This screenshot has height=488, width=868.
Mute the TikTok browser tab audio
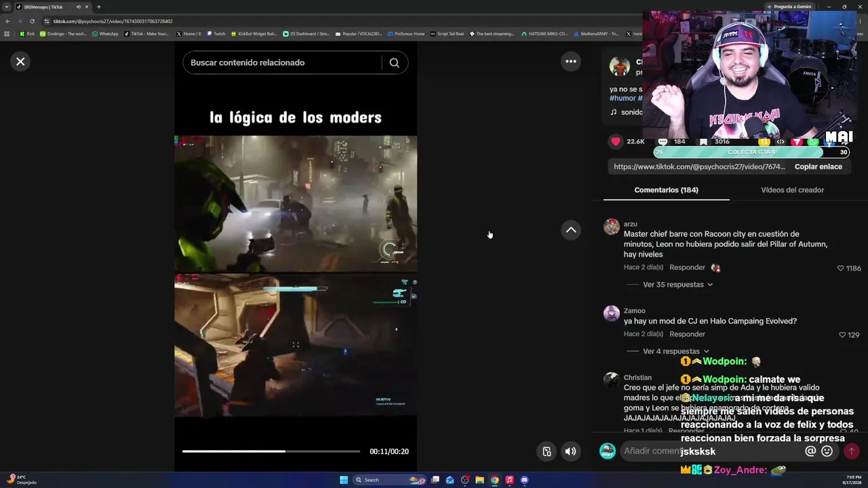[78, 7]
